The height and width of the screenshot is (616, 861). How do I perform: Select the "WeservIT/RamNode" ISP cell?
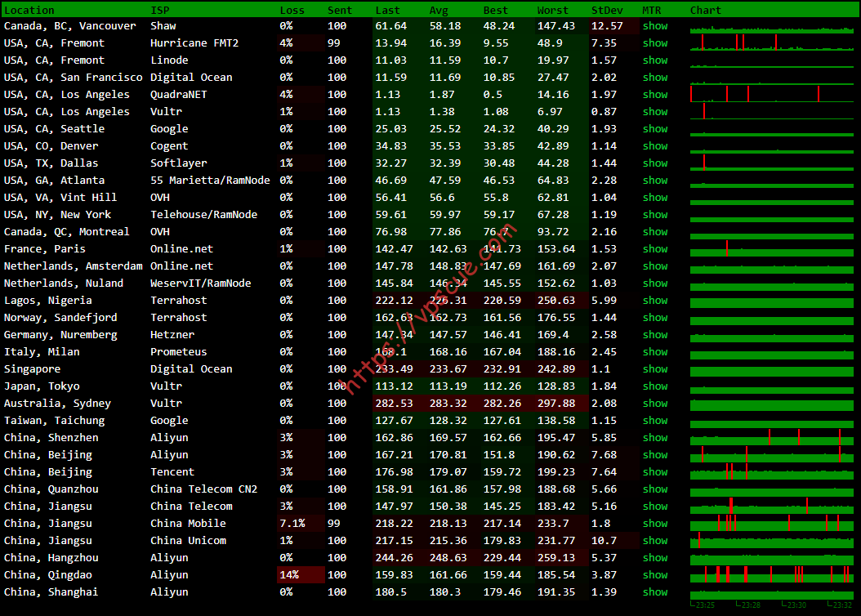[x=200, y=283]
